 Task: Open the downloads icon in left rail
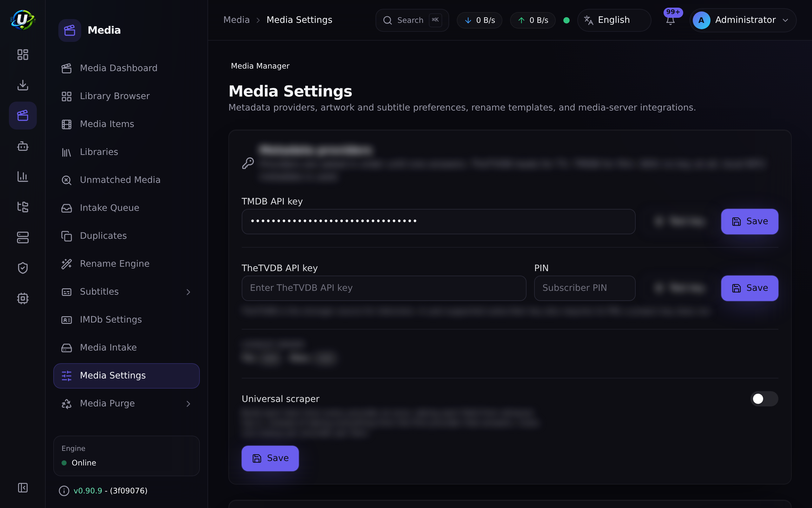[23, 85]
